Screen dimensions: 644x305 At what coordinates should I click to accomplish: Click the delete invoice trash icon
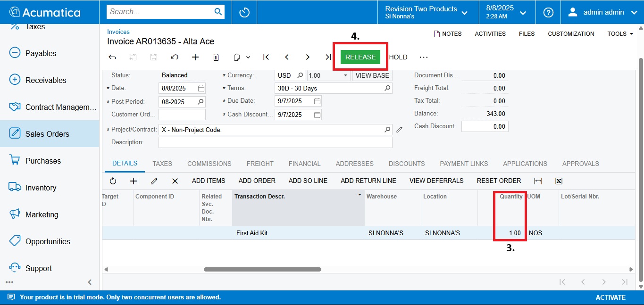click(x=216, y=57)
